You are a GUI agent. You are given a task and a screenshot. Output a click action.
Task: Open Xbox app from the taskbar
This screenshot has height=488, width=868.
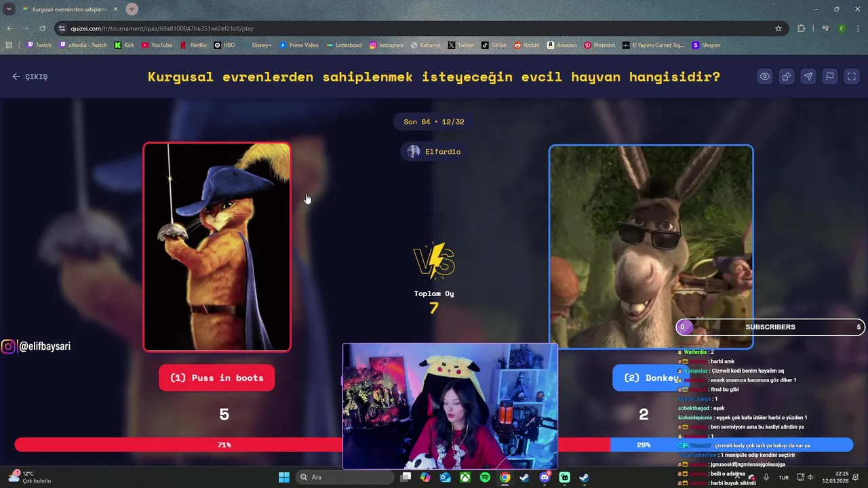pos(465,477)
